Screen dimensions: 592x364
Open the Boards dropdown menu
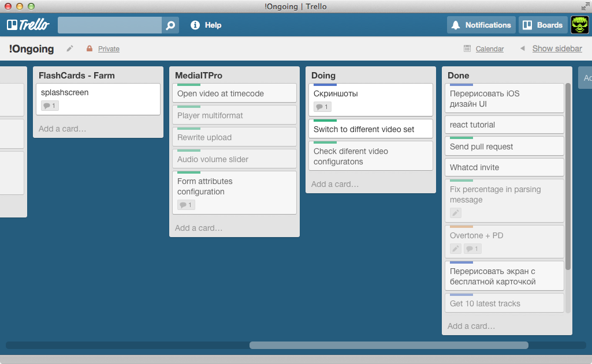[543, 25]
